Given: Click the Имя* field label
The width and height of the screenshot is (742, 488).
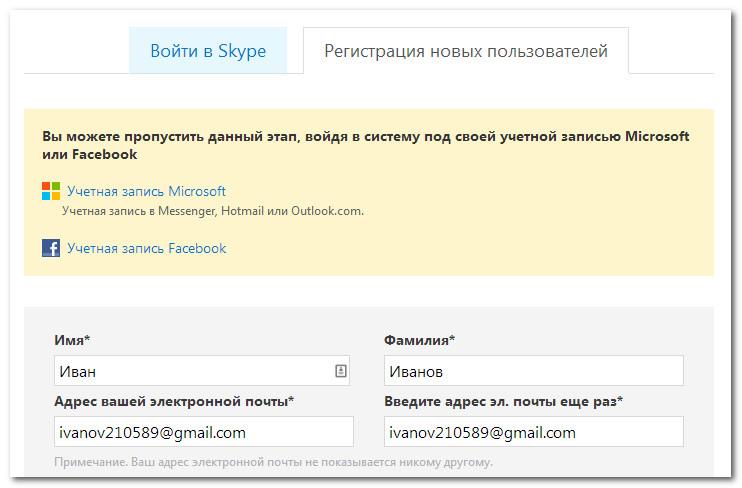Looking at the screenshot, I should 72,341.
